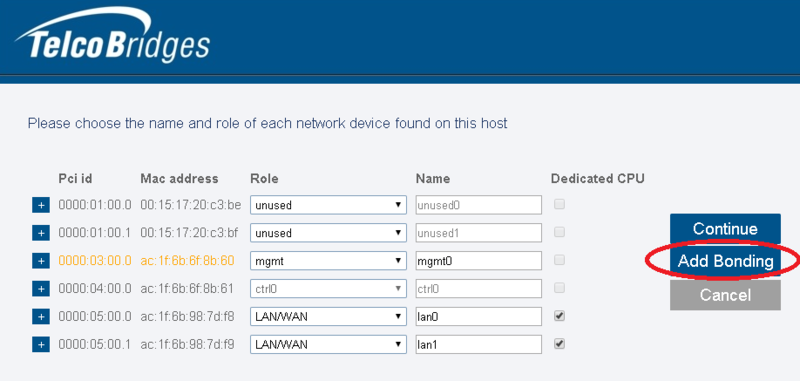Select highlighted MAC ac:1f:6b:6f:8b:60
Image resolution: width=800 pixels, height=381 pixels.
click(x=187, y=261)
